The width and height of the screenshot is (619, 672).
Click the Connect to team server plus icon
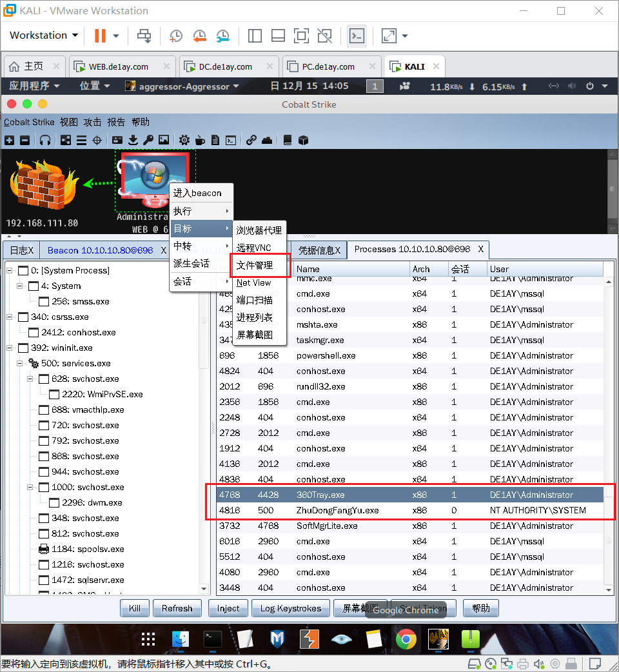point(10,140)
